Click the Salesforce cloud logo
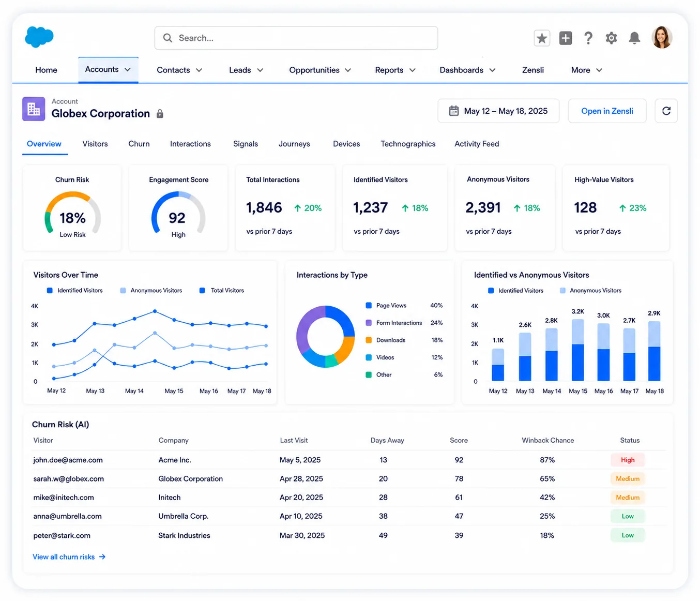700x601 pixels. tap(39, 37)
